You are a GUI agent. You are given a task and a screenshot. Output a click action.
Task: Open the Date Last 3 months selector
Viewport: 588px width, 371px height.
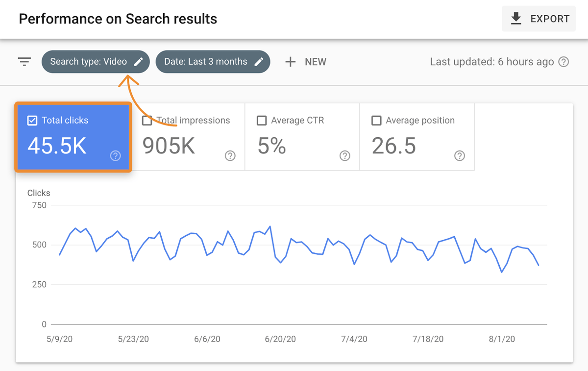pos(213,61)
